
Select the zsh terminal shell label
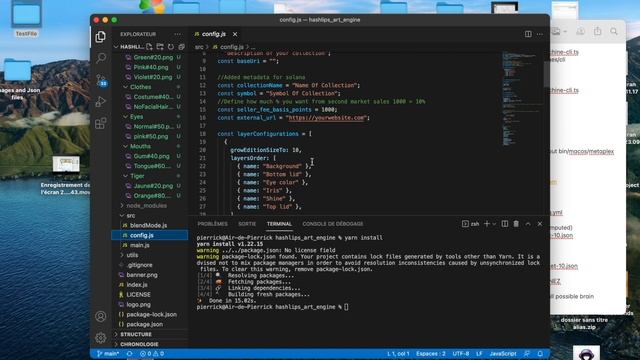pyautogui.click(x=471, y=224)
